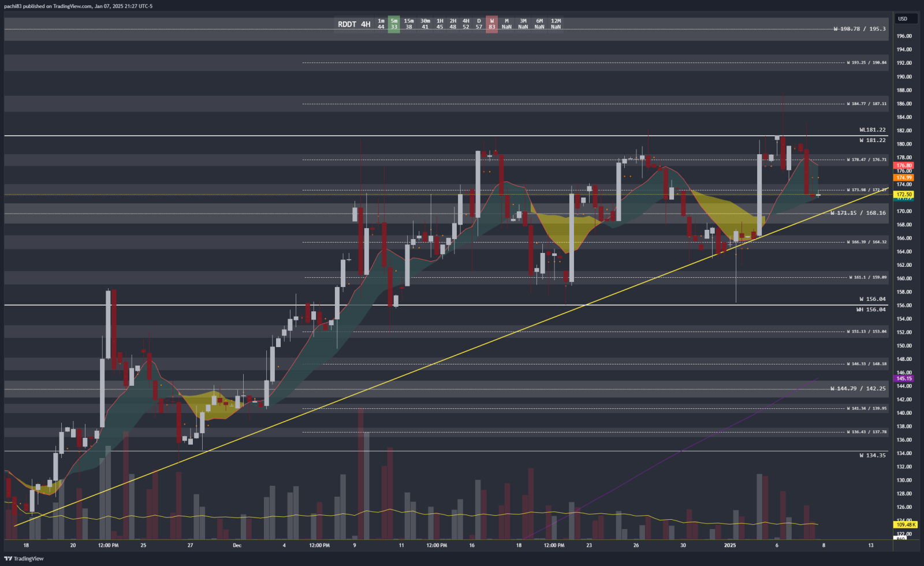Click the purple 145.15 price tag
Screen dimensions: 924x566
click(x=904, y=379)
